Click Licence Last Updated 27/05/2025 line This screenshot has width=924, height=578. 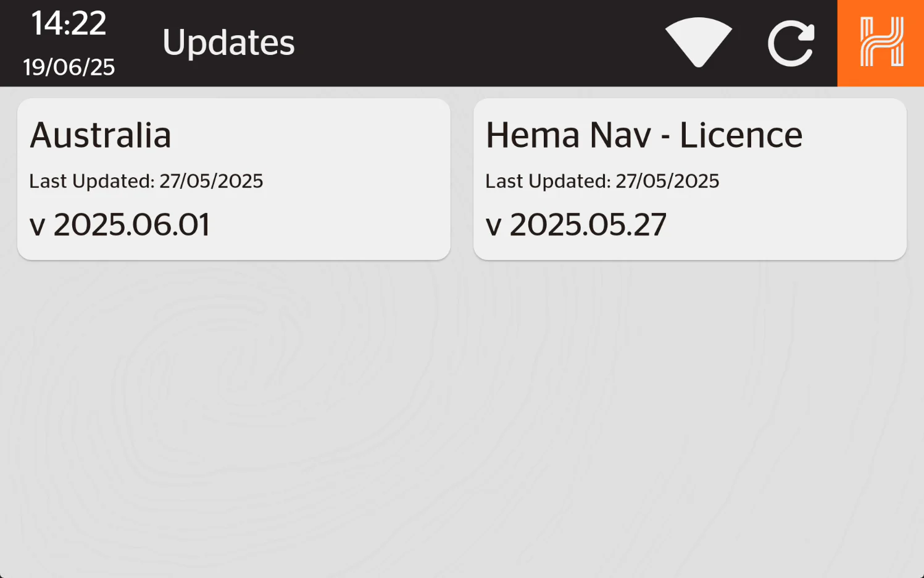[602, 181]
